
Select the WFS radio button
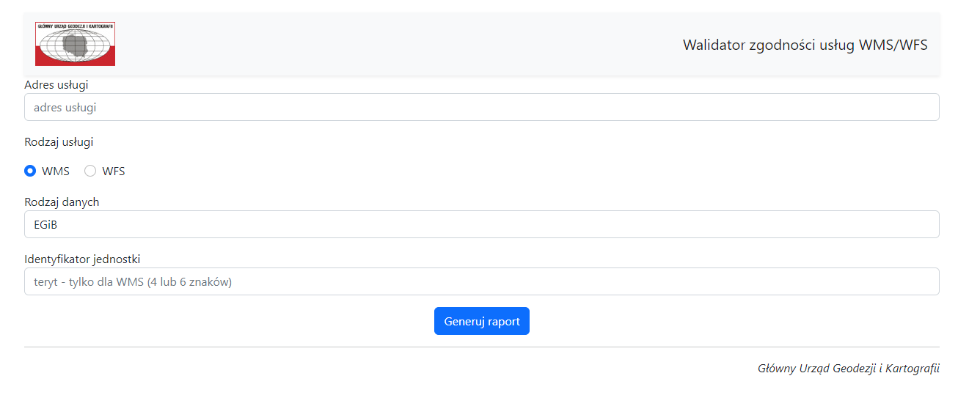pos(90,171)
